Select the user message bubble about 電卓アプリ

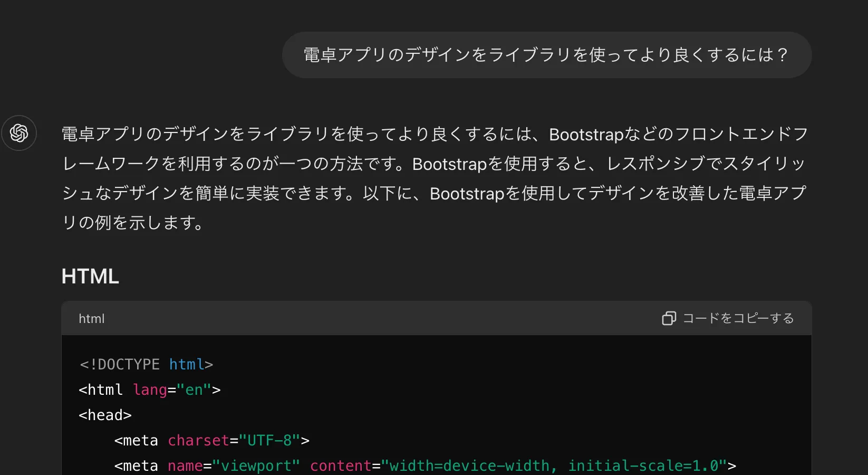[x=547, y=55]
